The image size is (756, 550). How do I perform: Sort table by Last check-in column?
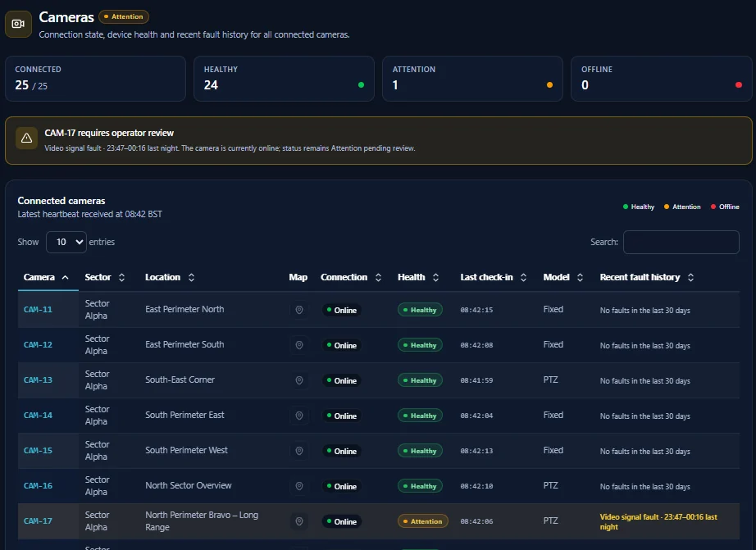coord(494,277)
